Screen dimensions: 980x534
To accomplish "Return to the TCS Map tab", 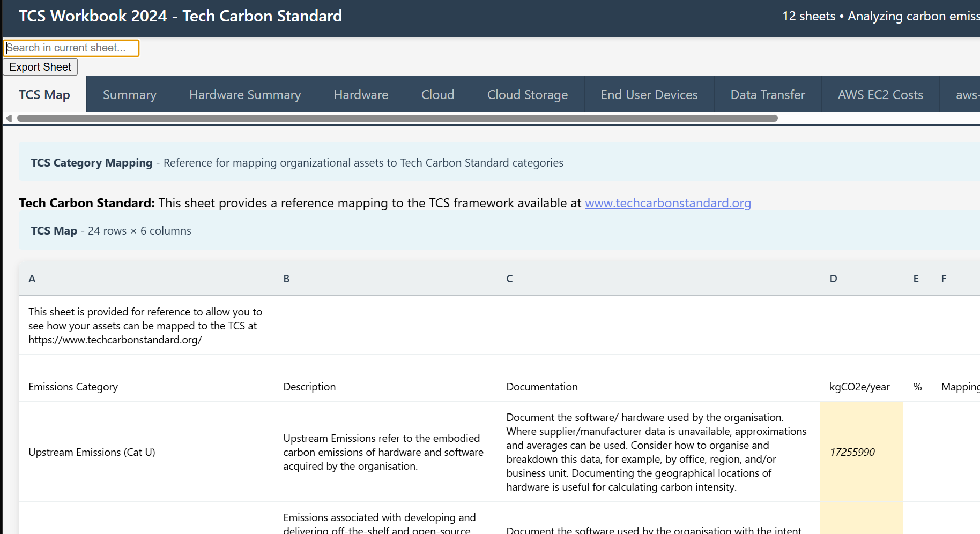I will click(44, 94).
